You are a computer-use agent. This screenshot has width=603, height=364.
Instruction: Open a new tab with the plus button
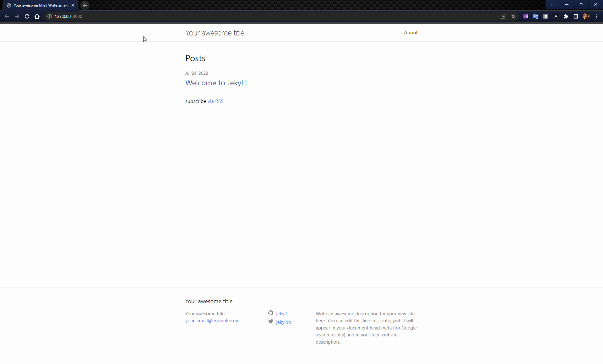85,5
